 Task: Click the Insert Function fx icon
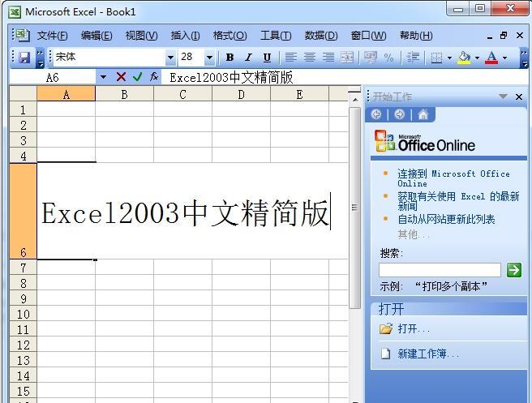(154, 77)
